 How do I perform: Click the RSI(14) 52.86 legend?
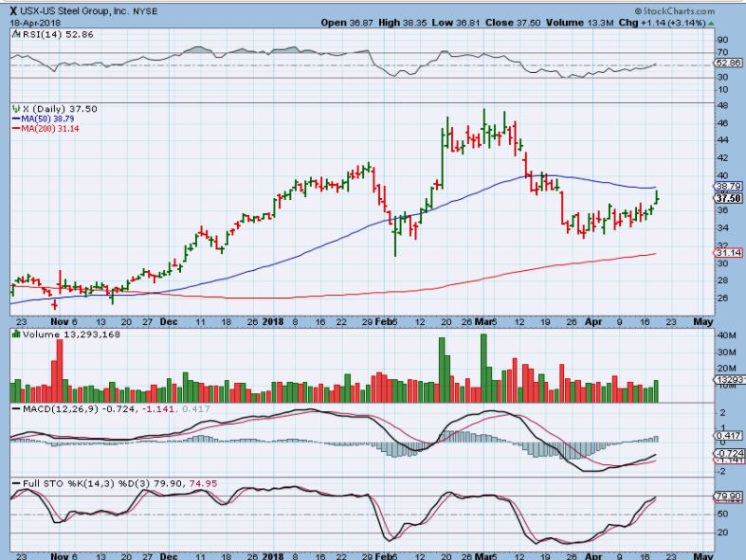coord(58,34)
